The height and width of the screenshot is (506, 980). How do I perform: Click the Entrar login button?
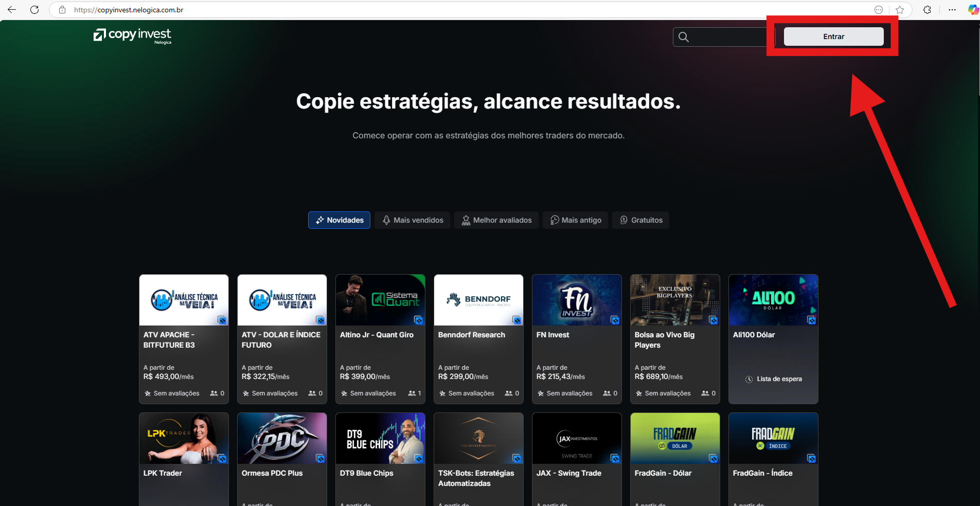[833, 37]
